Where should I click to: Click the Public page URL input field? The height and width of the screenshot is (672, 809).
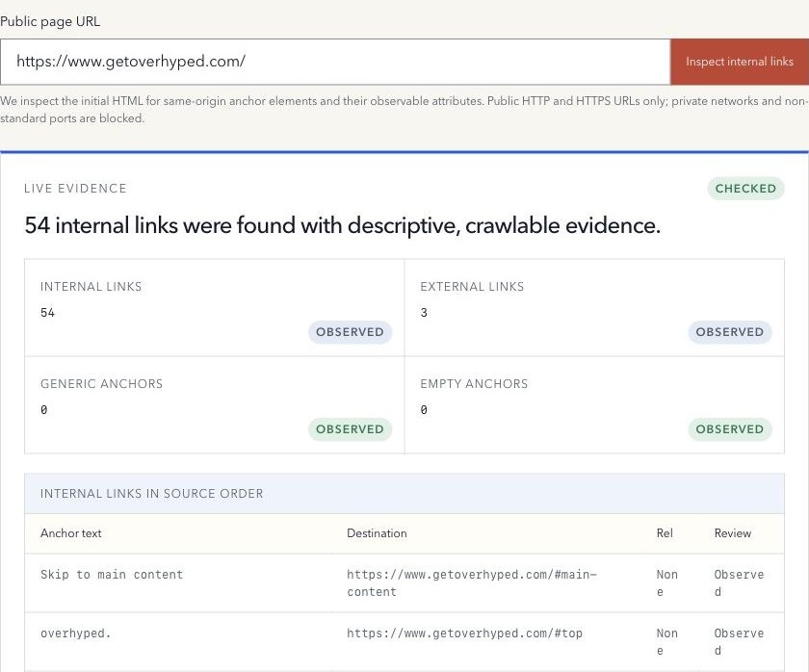335,62
